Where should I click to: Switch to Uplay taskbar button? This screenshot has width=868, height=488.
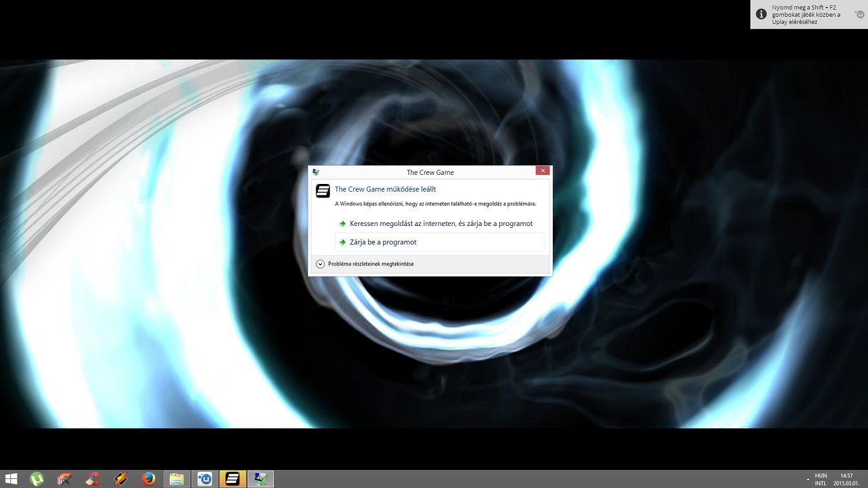tap(205, 479)
